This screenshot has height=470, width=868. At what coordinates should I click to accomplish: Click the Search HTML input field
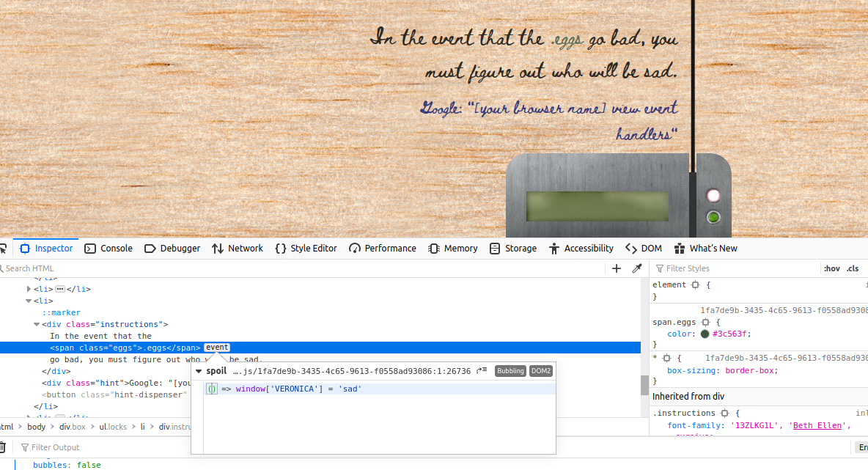pyautogui.click(x=302, y=268)
